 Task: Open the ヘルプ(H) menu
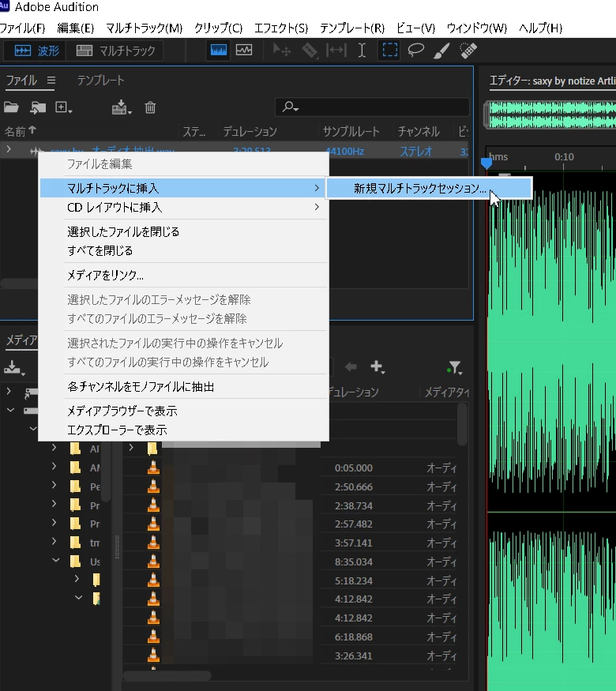[541, 28]
